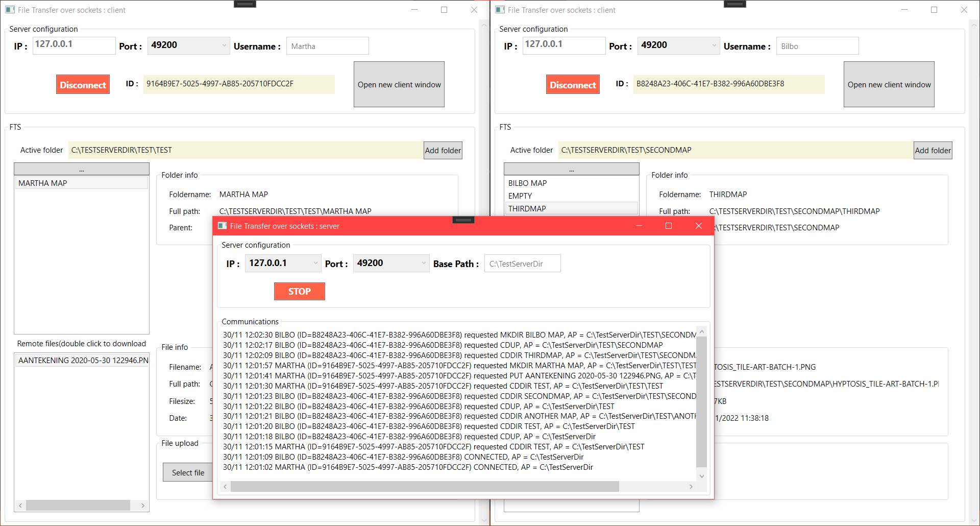Disconnect Bilbo's client from the server
Viewport: 980px width, 526px height.
point(572,84)
